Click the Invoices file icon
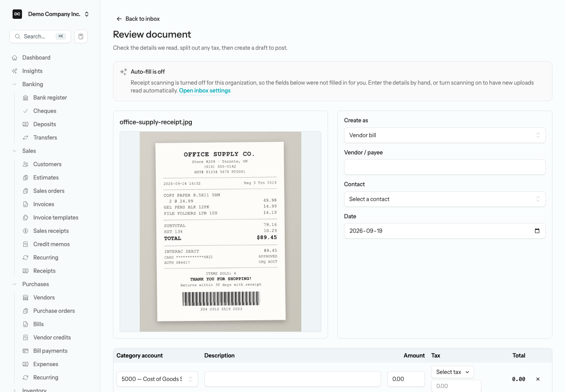This screenshot has height=392, width=565. point(26,204)
